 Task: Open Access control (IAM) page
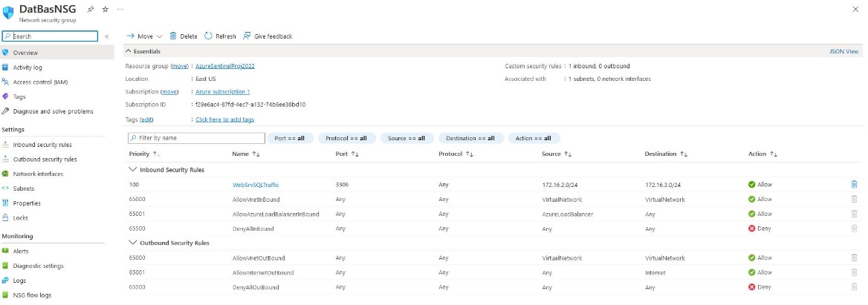40,82
